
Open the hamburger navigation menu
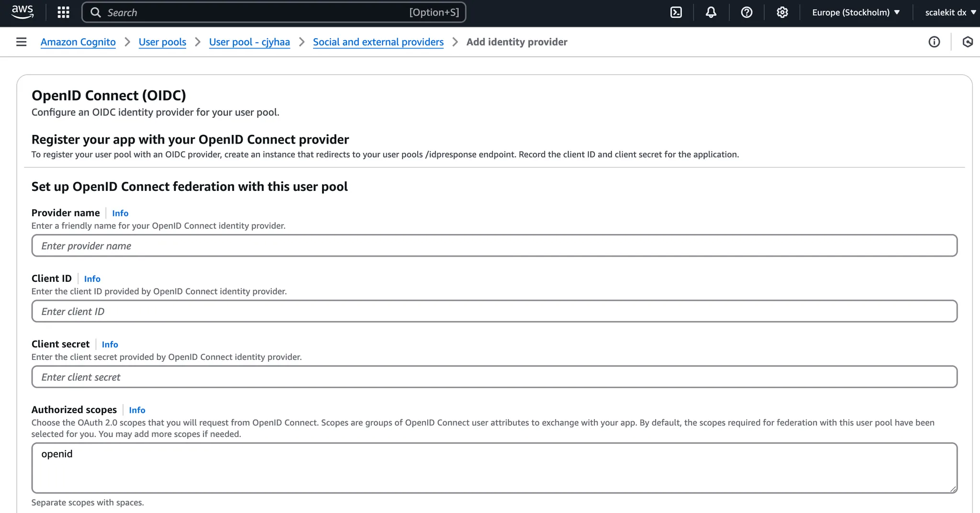(x=21, y=42)
